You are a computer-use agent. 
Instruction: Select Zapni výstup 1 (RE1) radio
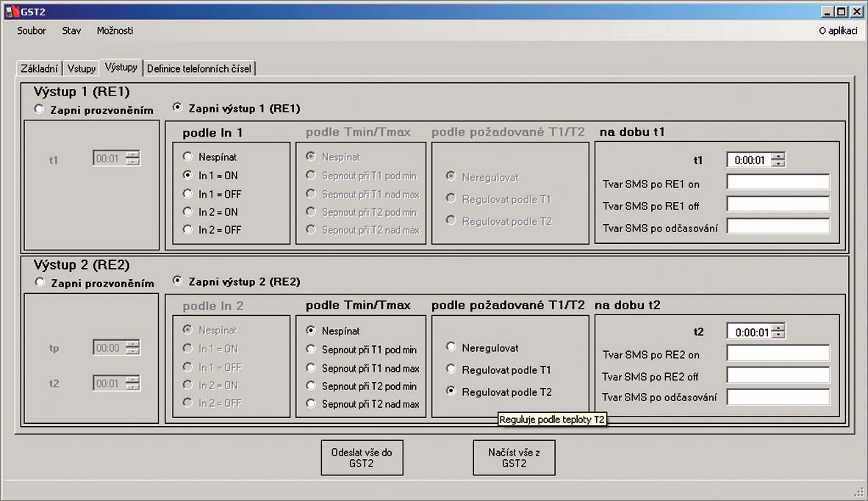click(237, 108)
